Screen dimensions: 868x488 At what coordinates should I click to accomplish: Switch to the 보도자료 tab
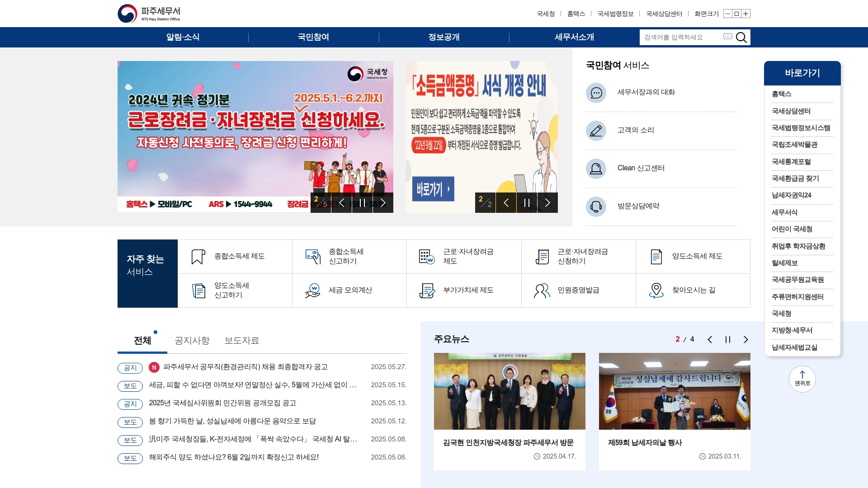(242, 340)
